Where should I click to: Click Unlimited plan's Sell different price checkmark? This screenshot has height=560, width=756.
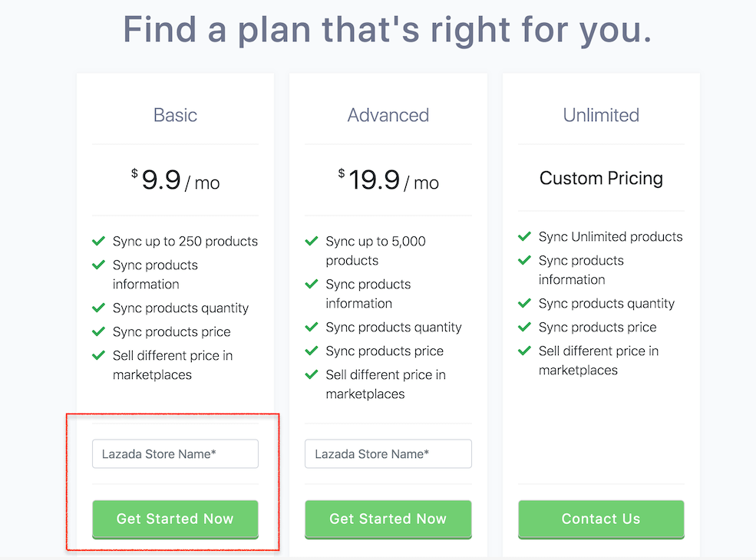pos(524,351)
